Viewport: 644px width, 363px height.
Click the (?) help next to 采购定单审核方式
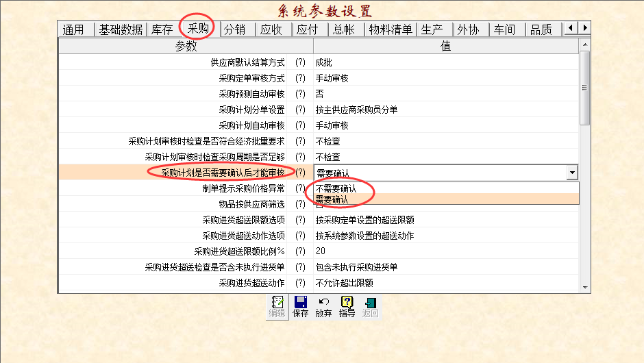pyautogui.click(x=300, y=78)
